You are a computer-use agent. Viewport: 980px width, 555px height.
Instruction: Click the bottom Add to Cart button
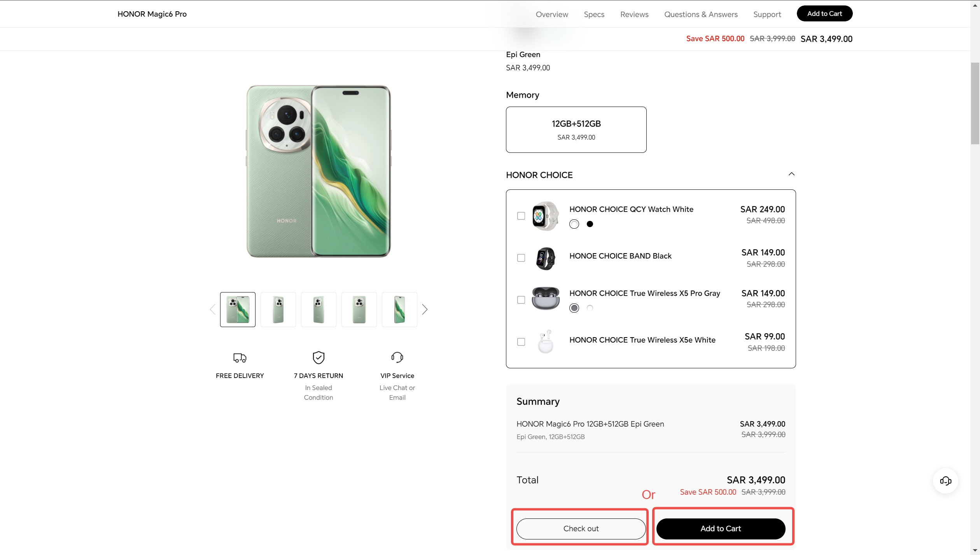point(721,529)
